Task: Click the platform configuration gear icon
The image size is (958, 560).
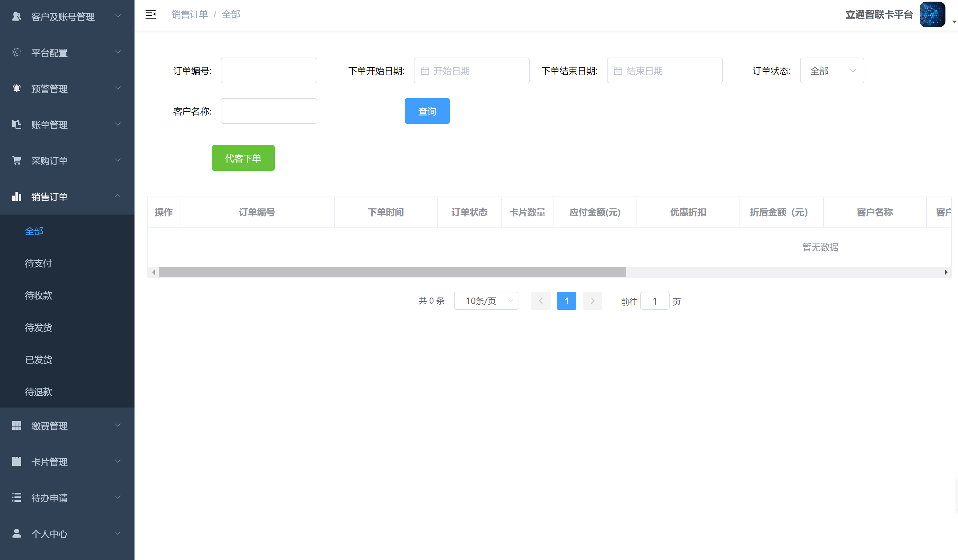Action: tap(16, 52)
